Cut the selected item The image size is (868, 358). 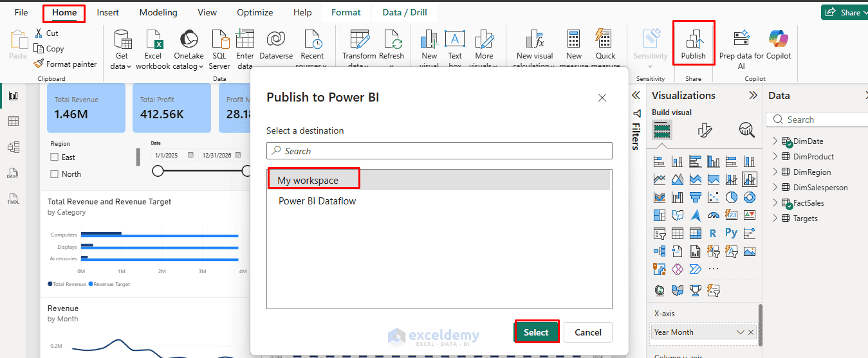coord(46,33)
